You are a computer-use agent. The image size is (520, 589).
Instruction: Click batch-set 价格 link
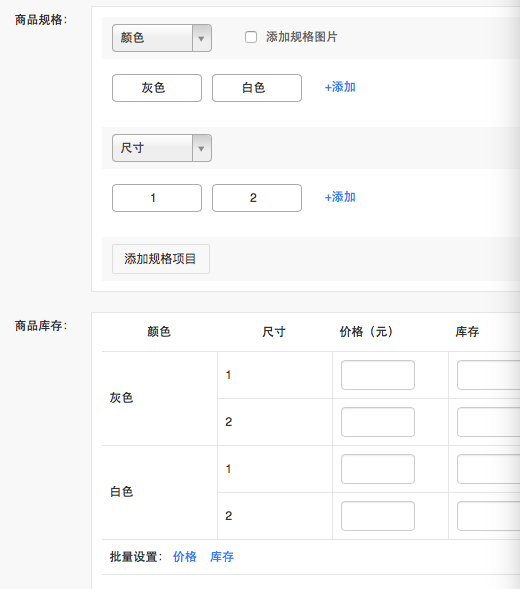tap(185, 557)
